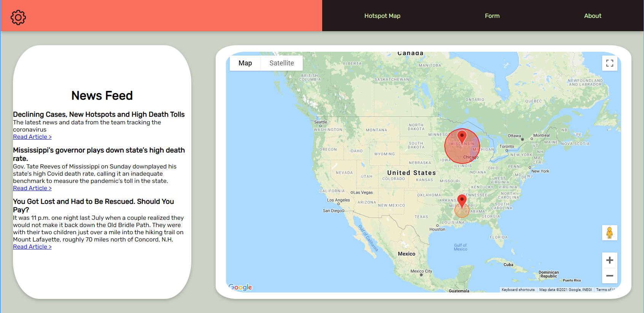Click the 'TEXAS' state label on map
644x313 pixels.
point(421,217)
